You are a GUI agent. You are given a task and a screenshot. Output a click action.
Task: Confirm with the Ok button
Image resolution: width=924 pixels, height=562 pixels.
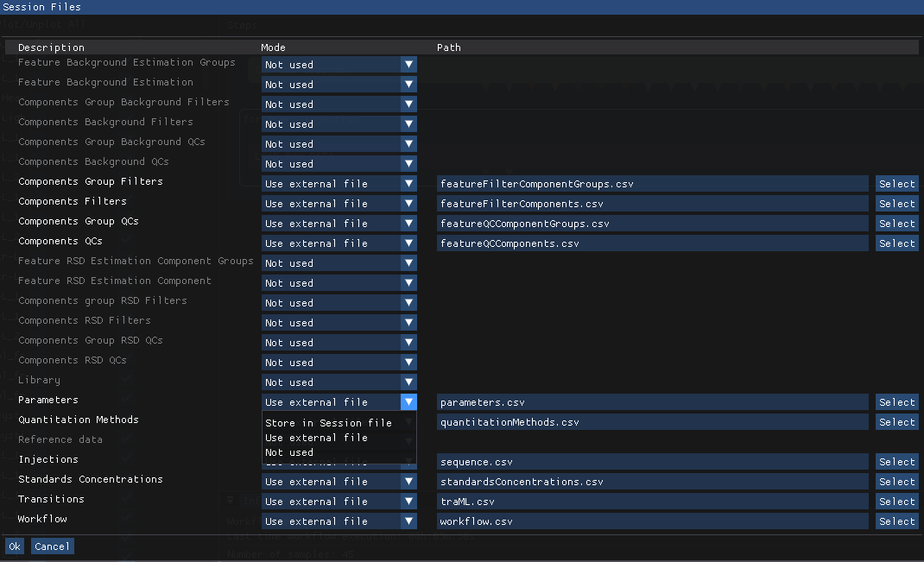click(x=15, y=546)
